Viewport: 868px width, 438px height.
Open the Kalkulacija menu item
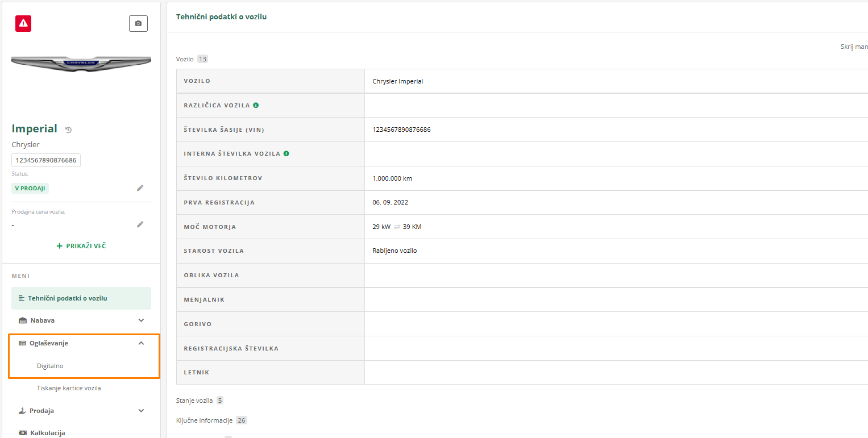tap(47, 433)
